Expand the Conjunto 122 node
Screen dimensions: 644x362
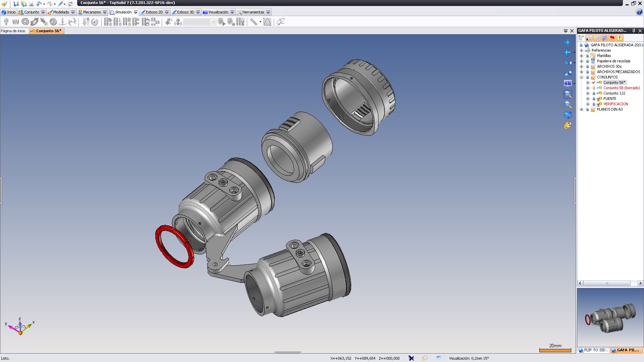pos(588,93)
